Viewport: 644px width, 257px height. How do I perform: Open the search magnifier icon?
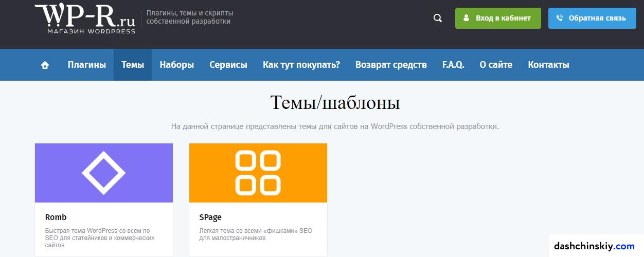click(x=438, y=18)
